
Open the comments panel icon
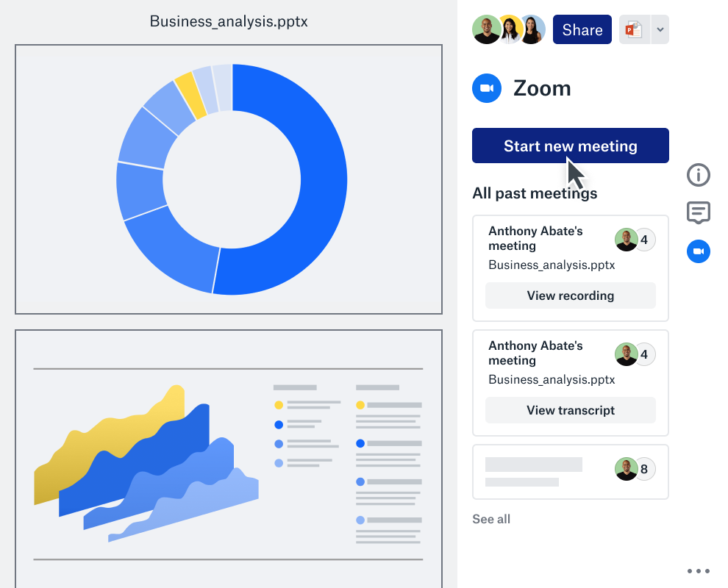(698, 213)
